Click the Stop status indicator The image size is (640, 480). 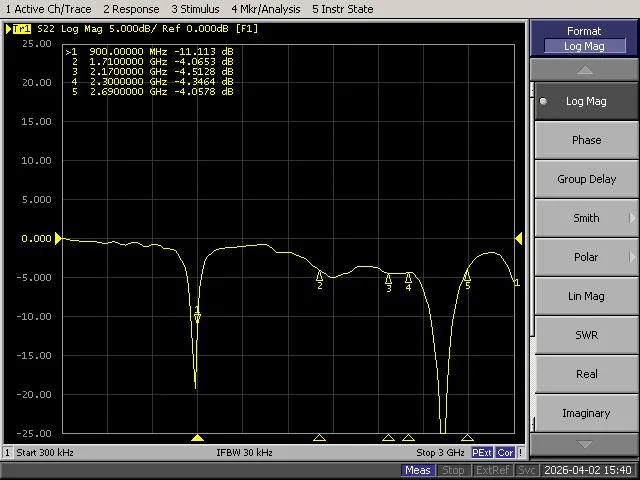(453, 470)
